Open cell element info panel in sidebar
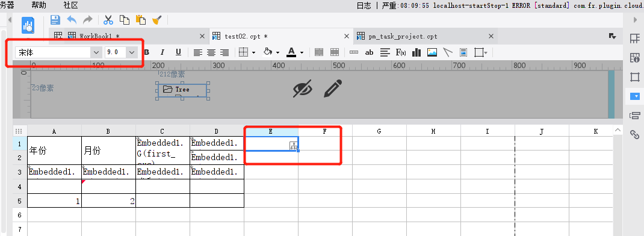Image resolution: width=644 pixels, height=236 pixels. point(634,58)
